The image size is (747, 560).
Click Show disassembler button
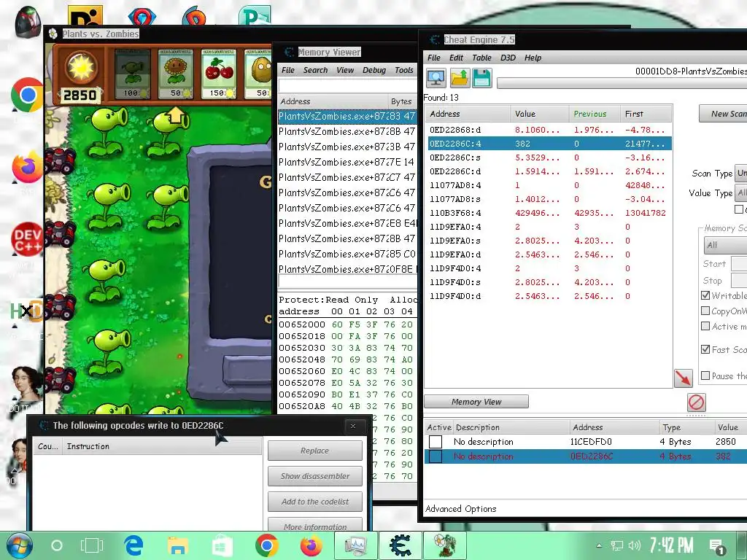point(315,476)
